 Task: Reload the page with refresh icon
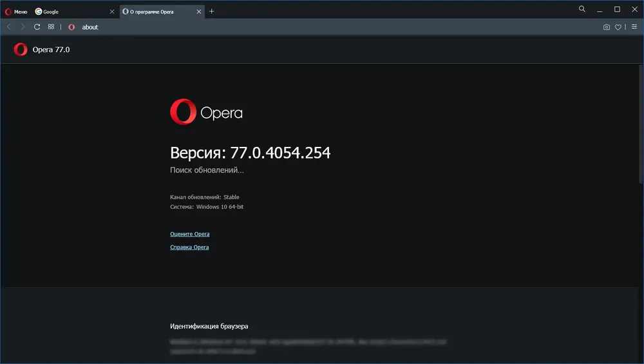click(37, 26)
